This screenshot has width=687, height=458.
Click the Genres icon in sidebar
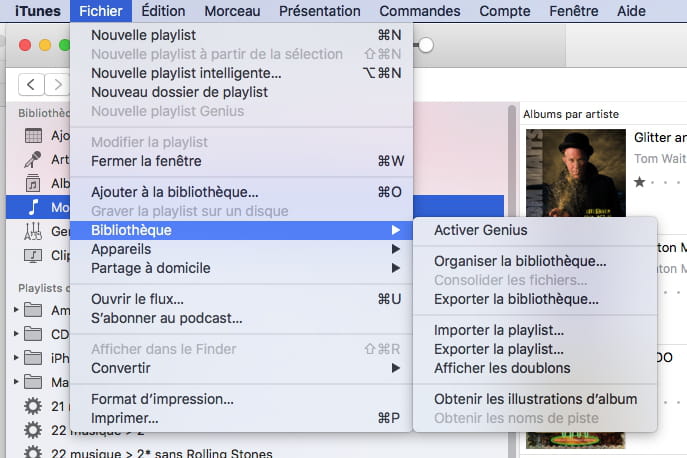point(33,231)
